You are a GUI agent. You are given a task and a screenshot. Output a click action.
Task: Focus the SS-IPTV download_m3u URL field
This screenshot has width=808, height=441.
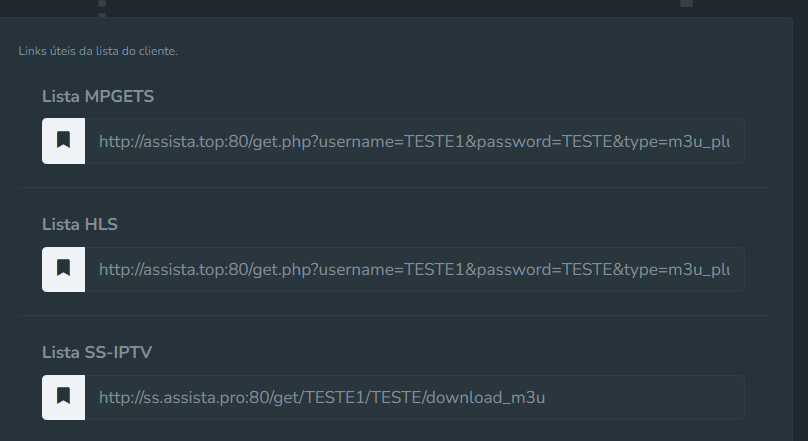(x=415, y=397)
